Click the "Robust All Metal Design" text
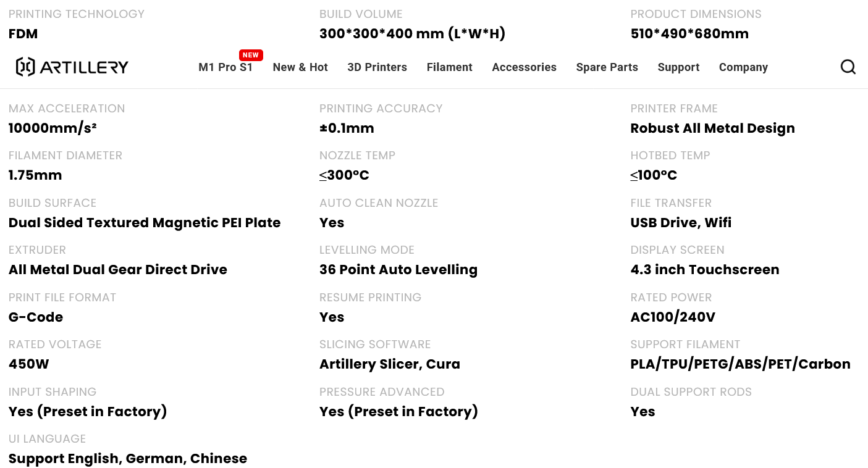The height and width of the screenshot is (468, 868). (712, 128)
